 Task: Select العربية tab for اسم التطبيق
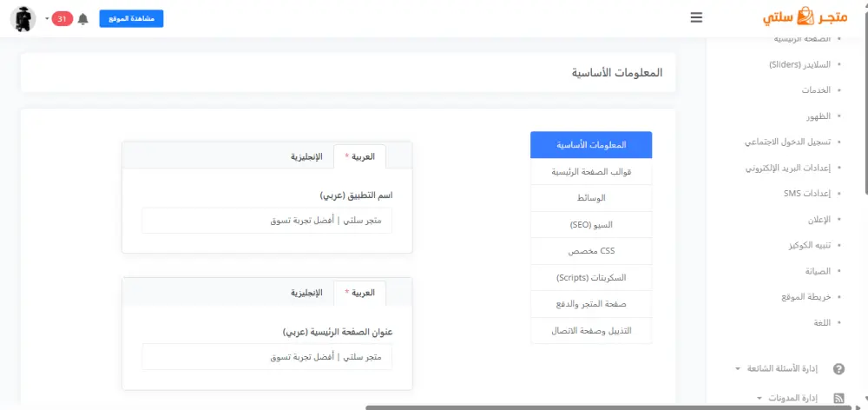click(x=360, y=157)
